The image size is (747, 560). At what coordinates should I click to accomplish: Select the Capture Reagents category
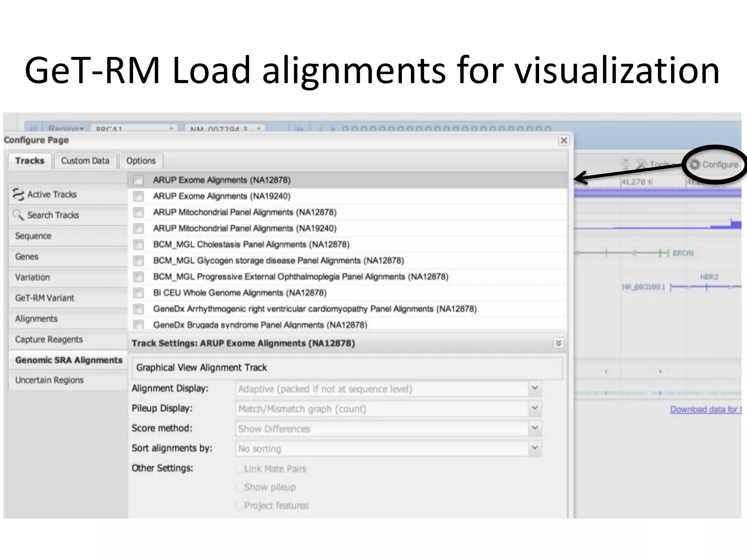68,339
